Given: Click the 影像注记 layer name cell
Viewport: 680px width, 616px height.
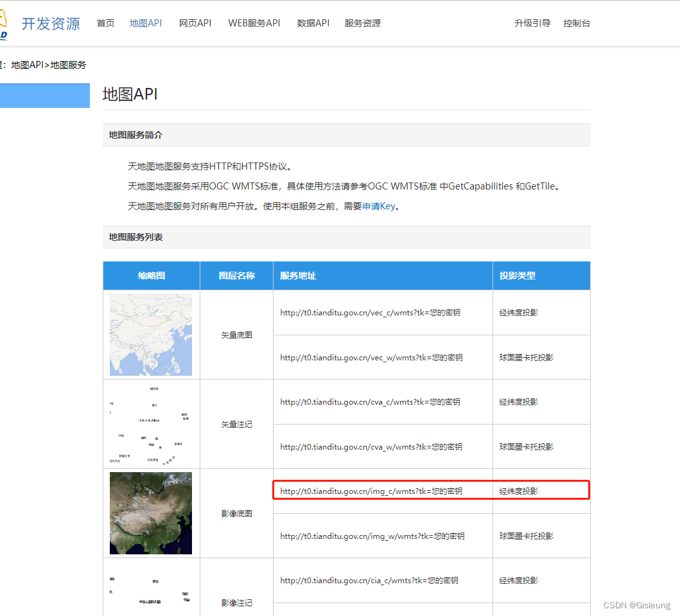Looking at the screenshot, I should coord(237,603).
